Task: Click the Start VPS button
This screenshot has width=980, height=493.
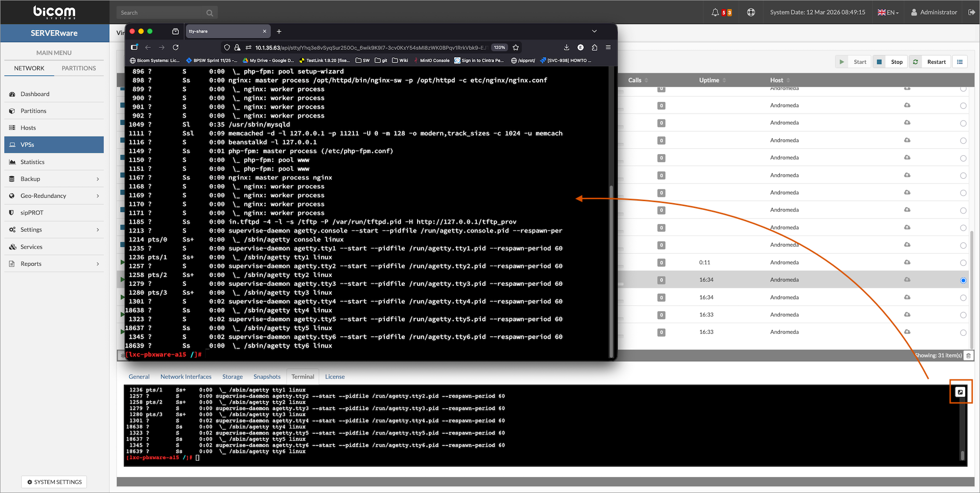Action: point(853,62)
